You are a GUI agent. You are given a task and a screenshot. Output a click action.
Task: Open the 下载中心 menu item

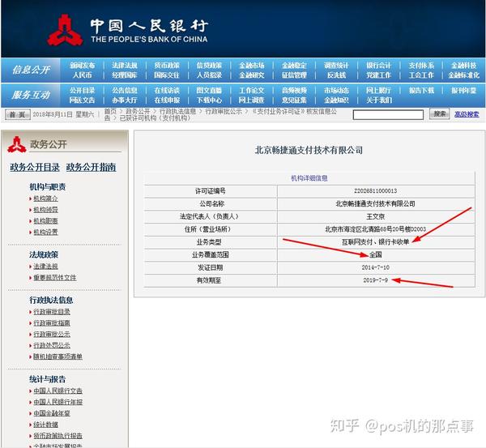[x=209, y=100]
